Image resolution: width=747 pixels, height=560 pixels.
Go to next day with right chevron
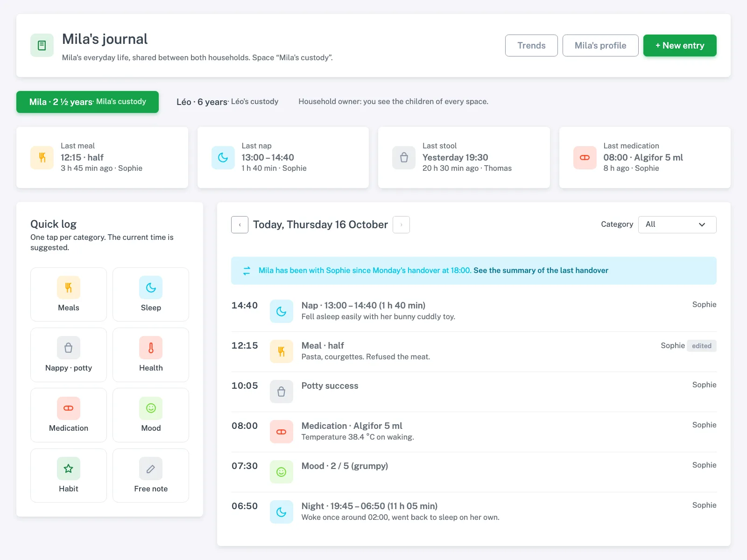[402, 224]
